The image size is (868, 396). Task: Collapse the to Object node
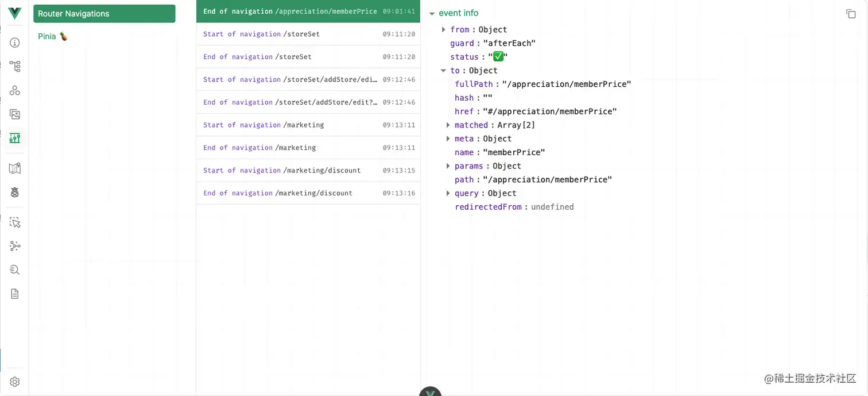pyautogui.click(x=444, y=71)
